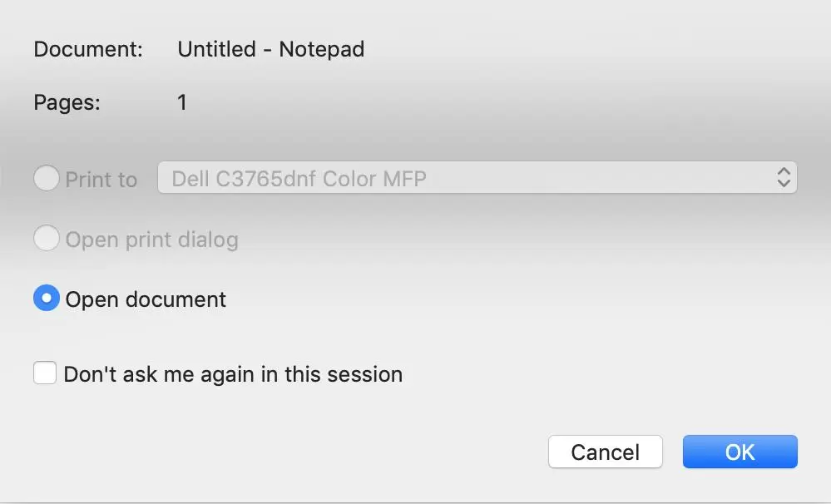Click the word "Notepad" in document name

point(322,49)
